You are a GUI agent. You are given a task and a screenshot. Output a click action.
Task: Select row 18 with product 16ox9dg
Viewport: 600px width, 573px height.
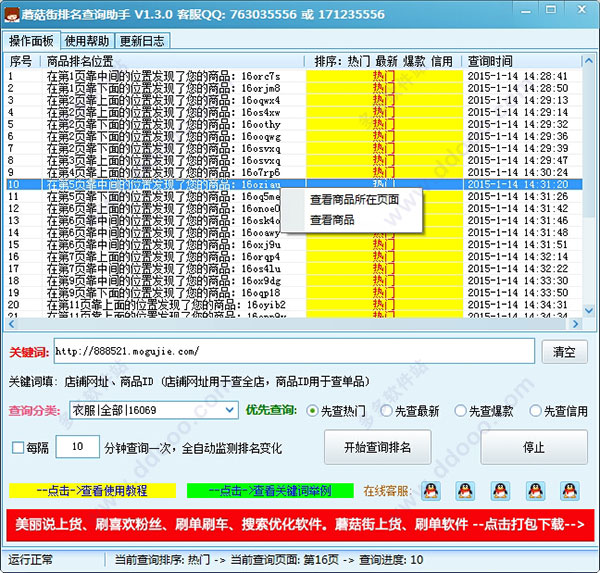pyautogui.click(x=294, y=281)
